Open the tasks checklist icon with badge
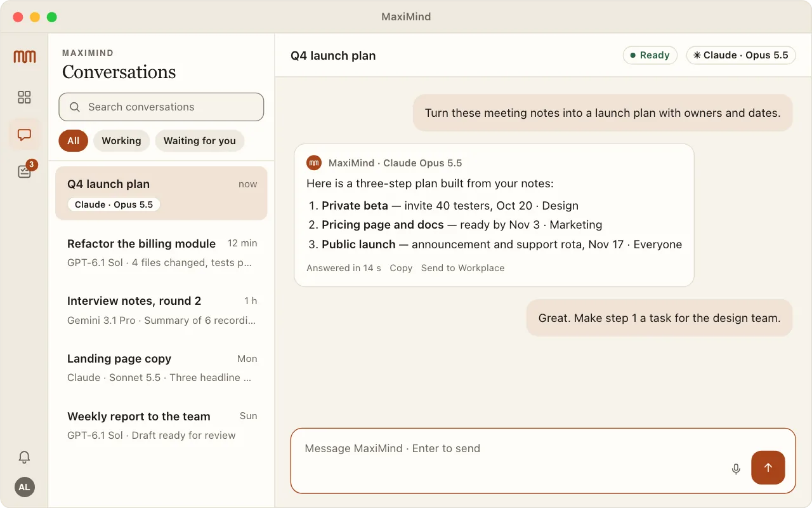The image size is (812, 508). click(x=24, y=171)
